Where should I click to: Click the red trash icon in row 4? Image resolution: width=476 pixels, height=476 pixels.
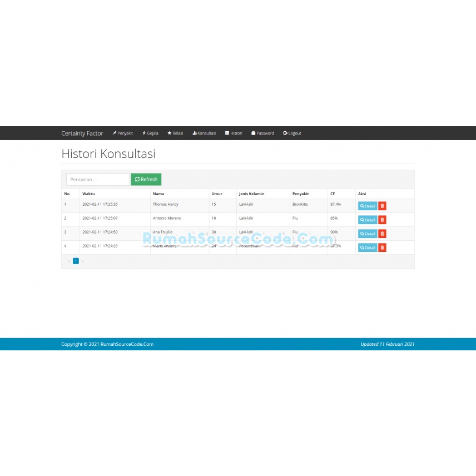point(382,247)
